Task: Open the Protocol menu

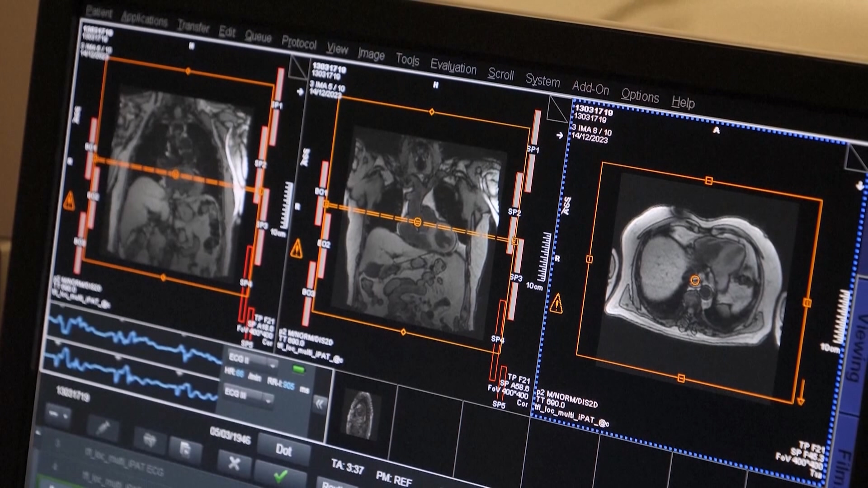Action: click(299, 42)
